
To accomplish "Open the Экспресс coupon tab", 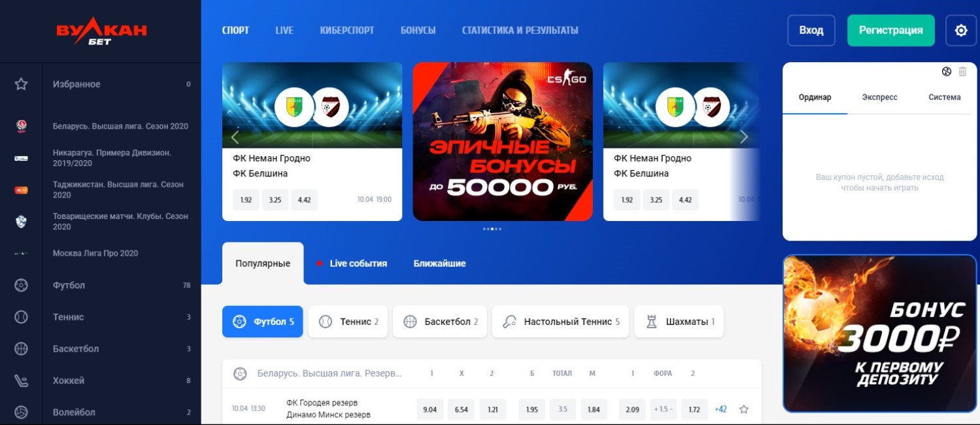I will pyautogui.click(x=879, y=97).
